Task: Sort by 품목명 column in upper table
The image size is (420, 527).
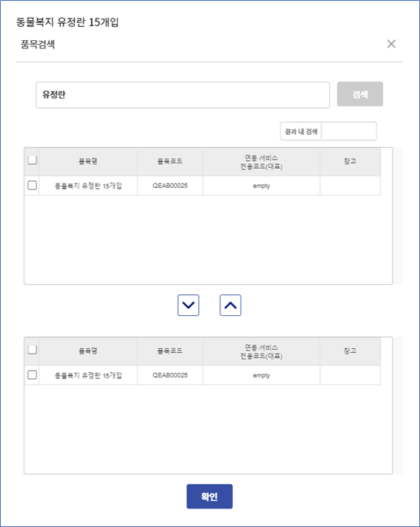Action: (88, 162)
